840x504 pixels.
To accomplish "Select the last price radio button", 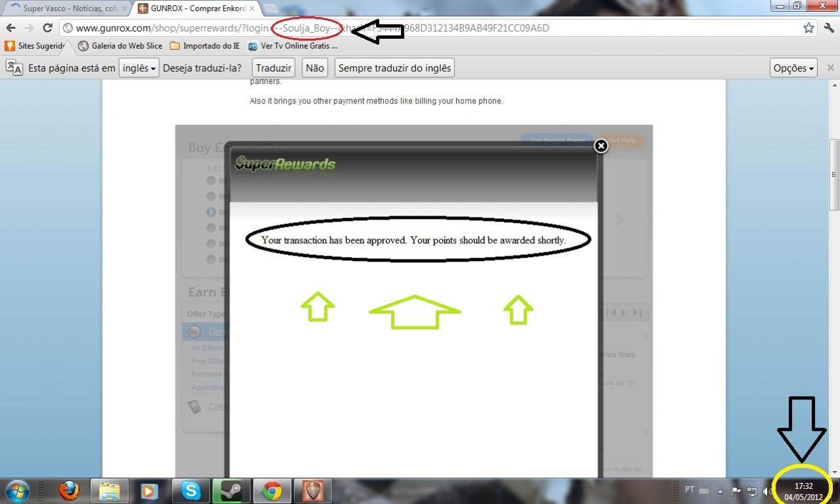I will click(x=211, y=260).
